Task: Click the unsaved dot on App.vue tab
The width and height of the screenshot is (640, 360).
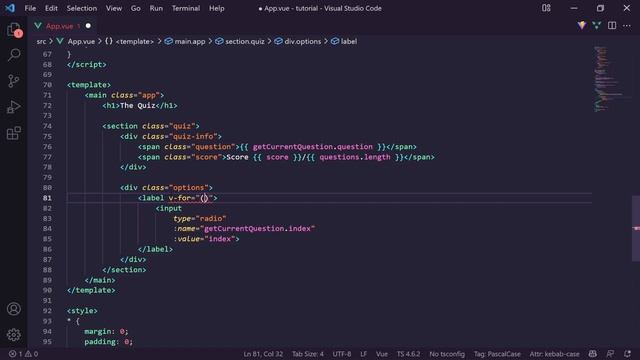Action: coord(88,26)
